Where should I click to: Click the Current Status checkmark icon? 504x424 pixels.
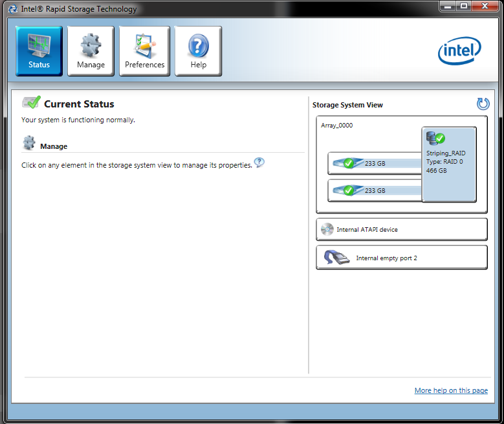(31, 102)
